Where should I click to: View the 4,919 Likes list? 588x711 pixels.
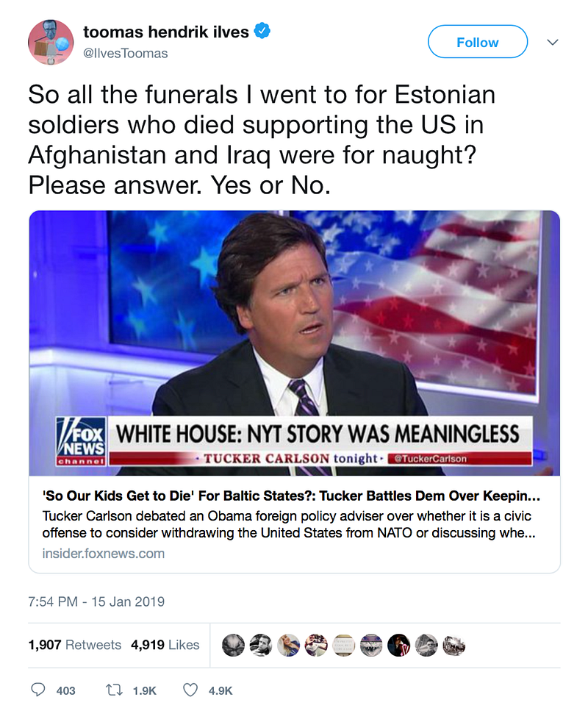pyautogui.click(x=165, y=645)
